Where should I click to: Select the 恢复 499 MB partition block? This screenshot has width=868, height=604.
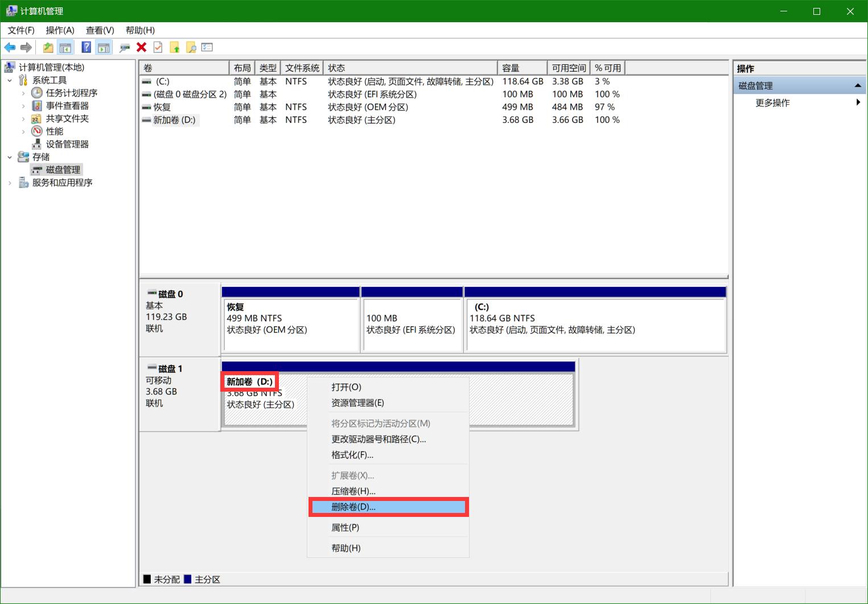click(291, 324)
